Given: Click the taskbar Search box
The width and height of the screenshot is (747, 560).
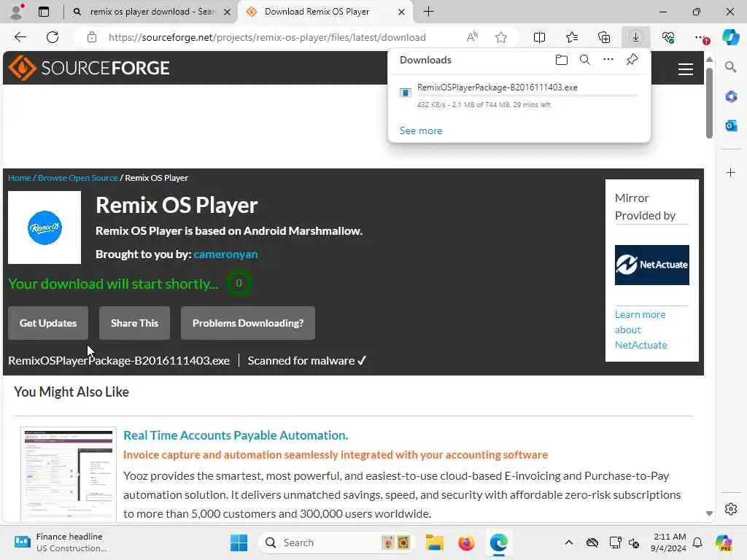Looking at the screenshot, I should [x=336, y=542].
